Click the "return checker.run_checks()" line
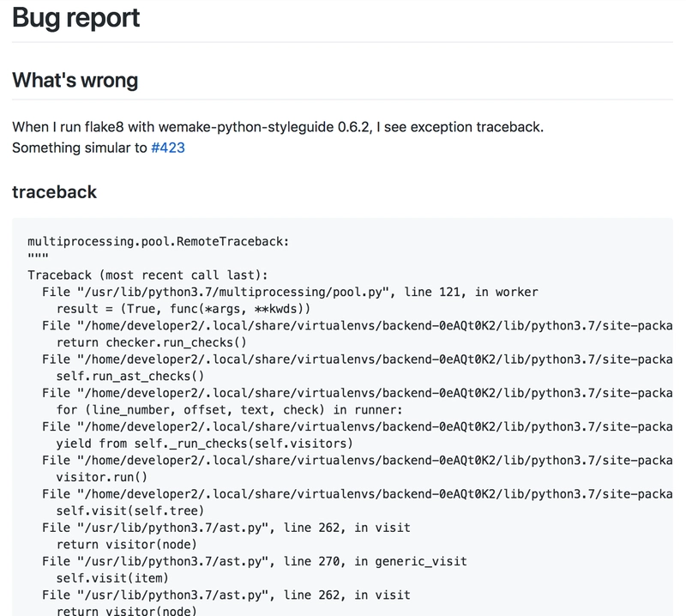 [x=151, y=342]
